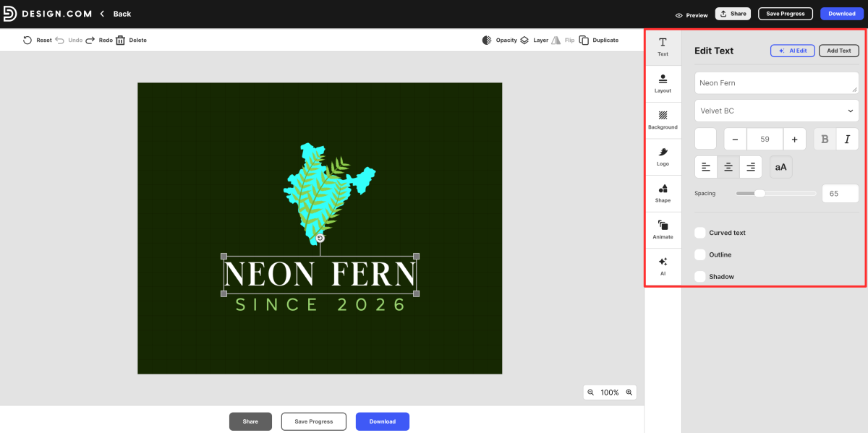
Task: Select the NEON FERN text on canvas
Action: pyautogui.click(x=320, y=275)
